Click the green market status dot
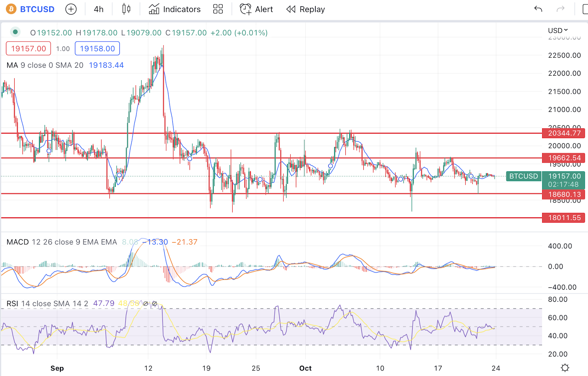Screen dimensions: 588x376 [15, 32]
